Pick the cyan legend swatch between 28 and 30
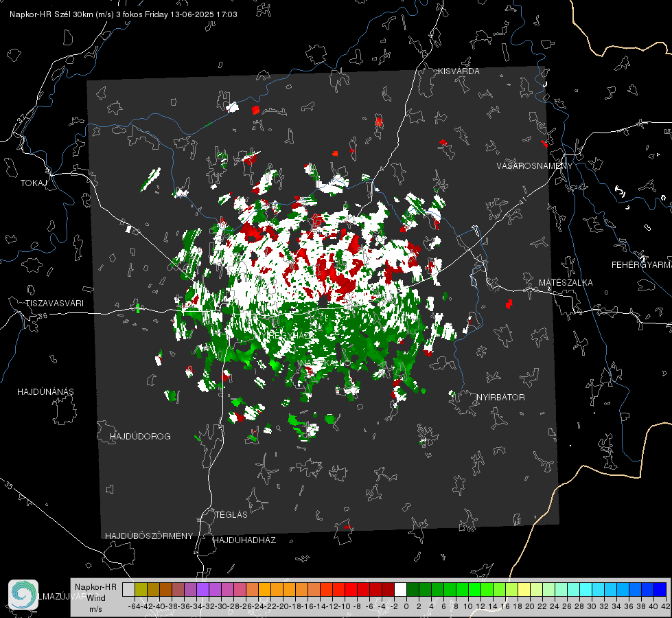The height and width of the screenshot is (618, 672). 586,590
